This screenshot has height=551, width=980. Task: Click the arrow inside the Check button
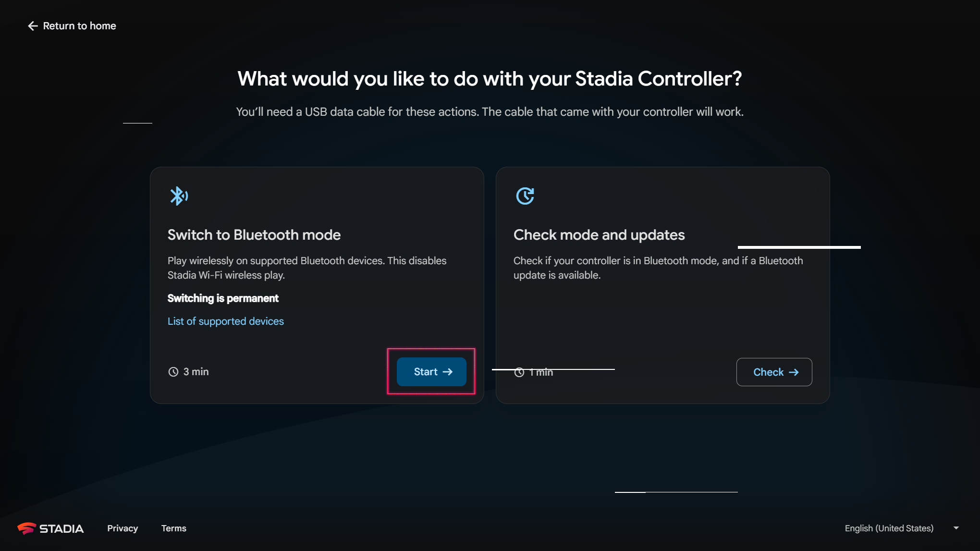(x=794, y=372)
